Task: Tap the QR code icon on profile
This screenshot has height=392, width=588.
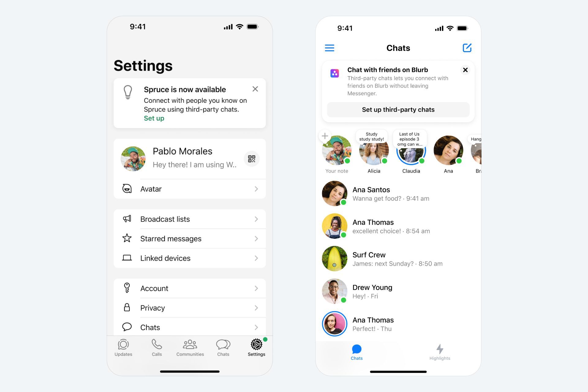Action: (x=251, y=159)
